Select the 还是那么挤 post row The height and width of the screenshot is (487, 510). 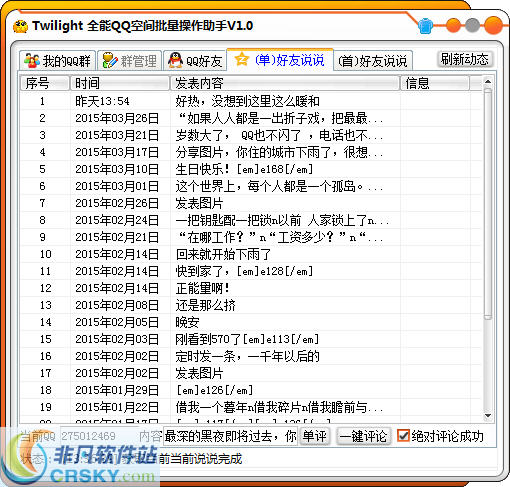(x=251, y=305)
